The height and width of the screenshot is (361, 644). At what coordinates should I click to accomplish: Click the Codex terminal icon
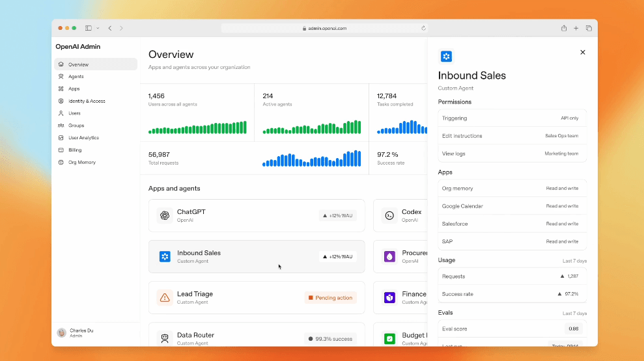pyautogui.click(x=389, y=215)
